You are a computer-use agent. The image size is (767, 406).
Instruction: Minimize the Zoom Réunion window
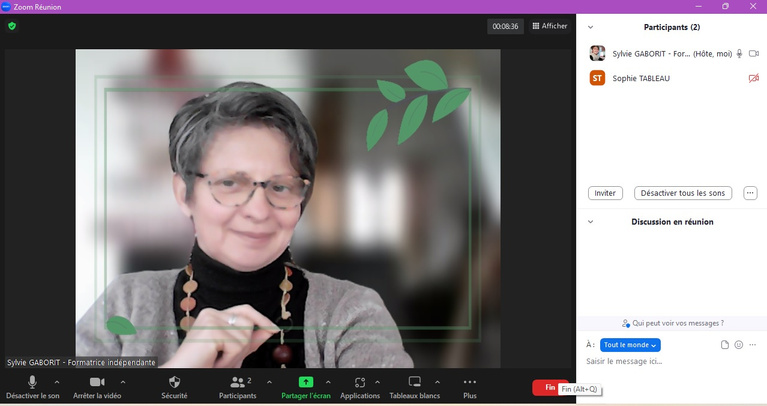[699, 6]
